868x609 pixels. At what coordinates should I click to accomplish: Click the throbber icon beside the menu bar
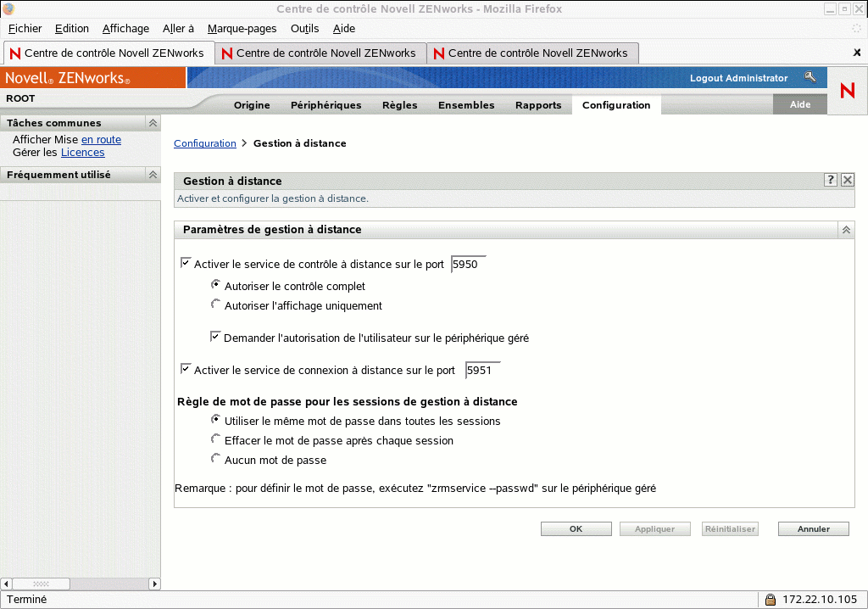tap(856, 28)
